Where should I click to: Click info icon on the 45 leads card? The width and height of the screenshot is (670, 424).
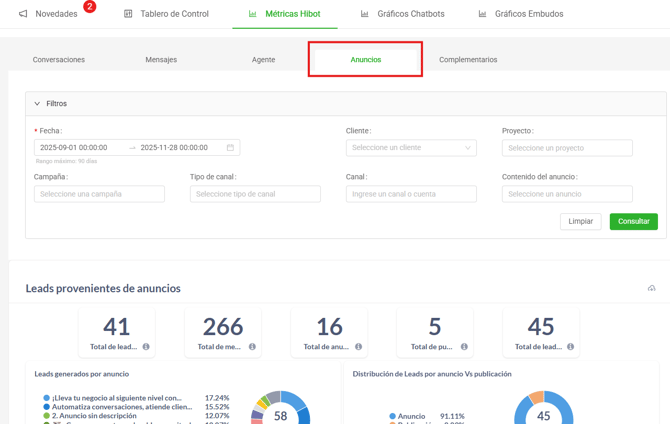click(x=570, y=347)
